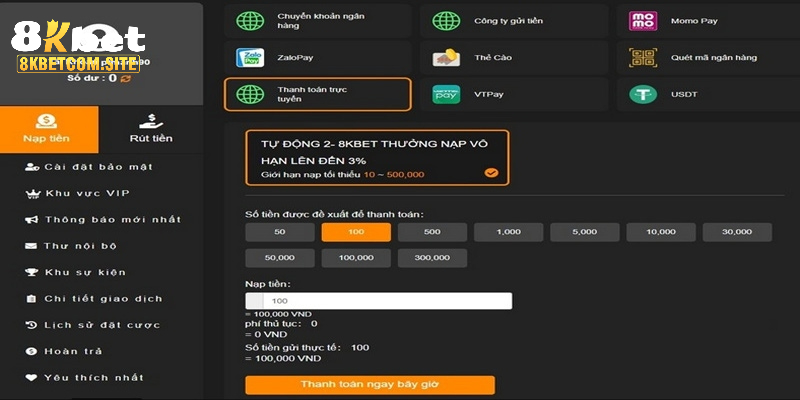Click the 'Số tiền gửi thực tế' line
The width and height of the screenshot is (800, 400).
[307, 348]
